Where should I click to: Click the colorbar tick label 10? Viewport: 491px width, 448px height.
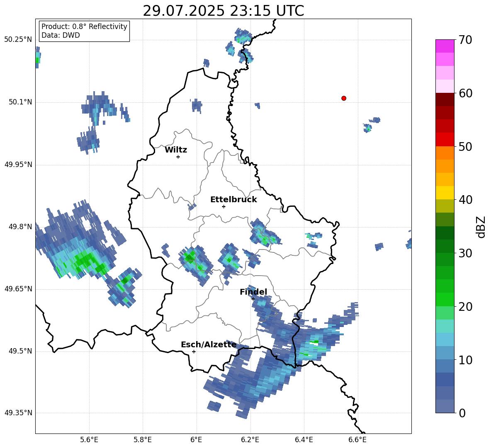click(465, 360)
